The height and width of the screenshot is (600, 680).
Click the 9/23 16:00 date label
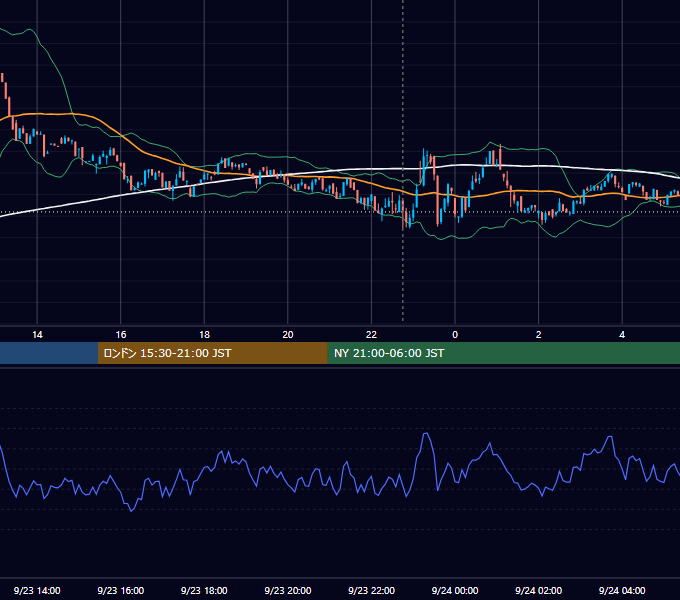pyautogui.click(x=121, y=590)
